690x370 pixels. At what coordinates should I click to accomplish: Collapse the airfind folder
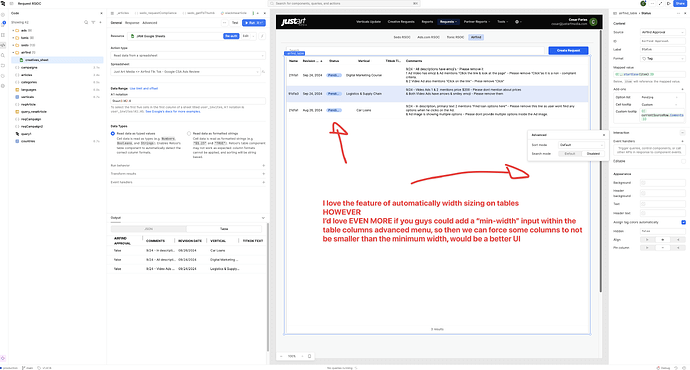click(13, 52)
